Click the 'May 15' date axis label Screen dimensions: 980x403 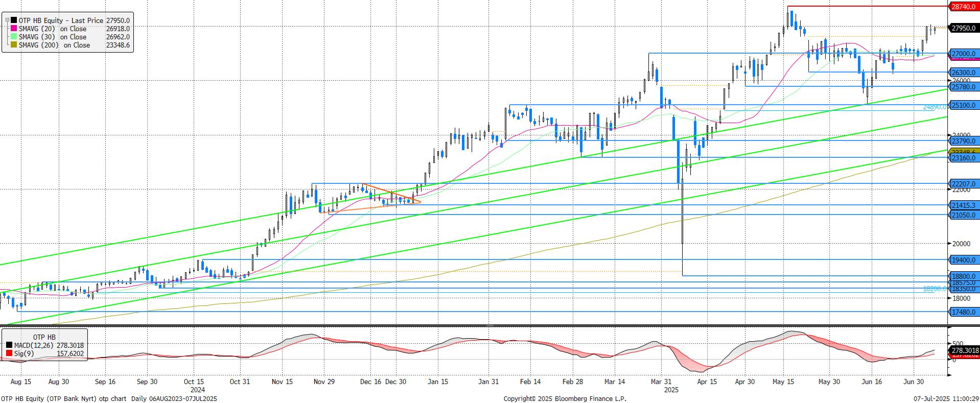point(783,382)
